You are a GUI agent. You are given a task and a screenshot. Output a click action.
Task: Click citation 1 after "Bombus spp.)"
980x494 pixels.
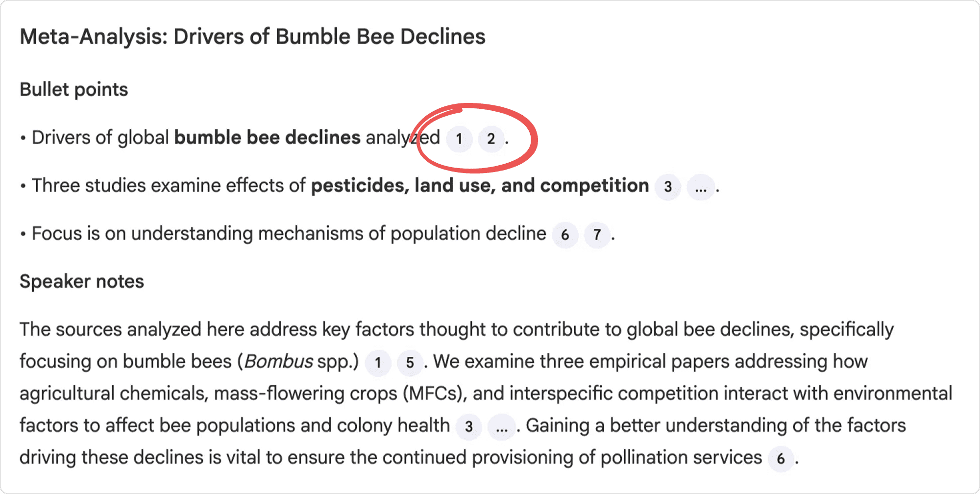(378, 363)
